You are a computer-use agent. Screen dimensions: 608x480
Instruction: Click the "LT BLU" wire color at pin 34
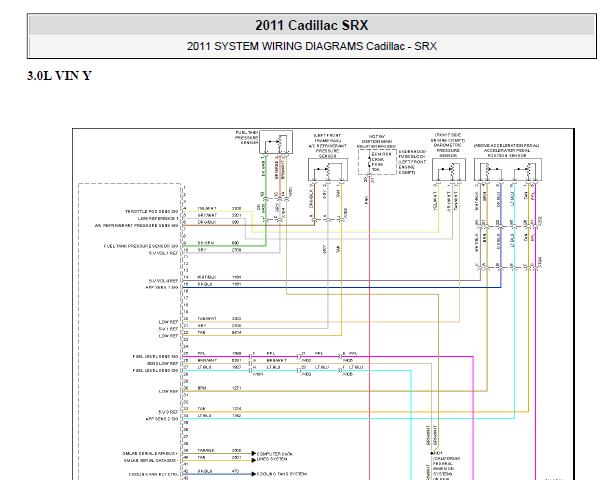pos(204,416)
